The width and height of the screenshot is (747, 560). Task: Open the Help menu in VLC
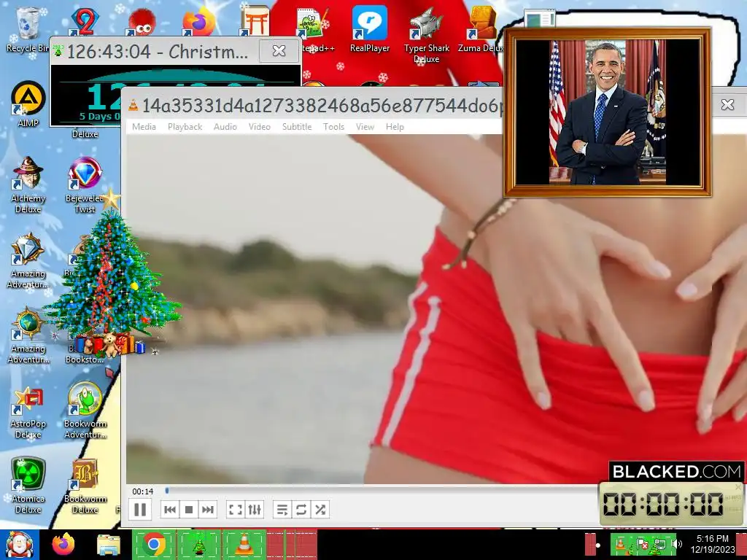click(395, 127)
